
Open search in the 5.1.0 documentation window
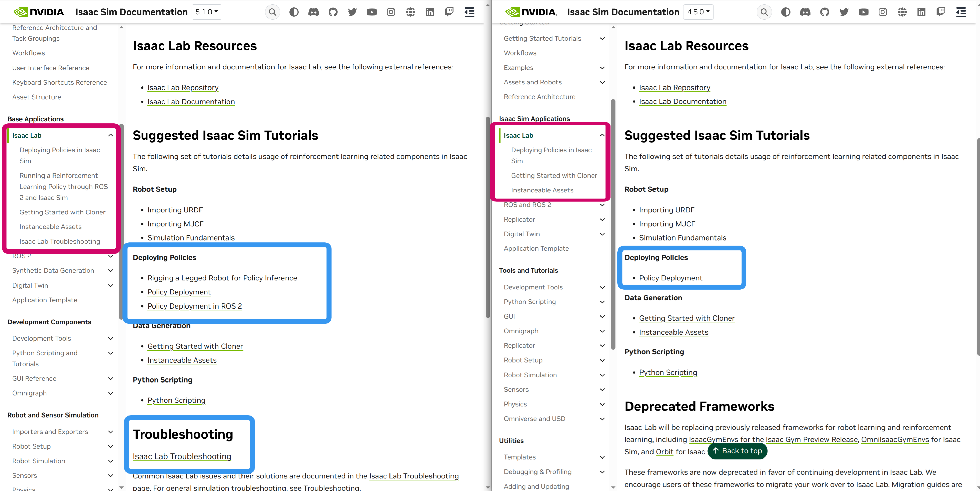point(272,12)
